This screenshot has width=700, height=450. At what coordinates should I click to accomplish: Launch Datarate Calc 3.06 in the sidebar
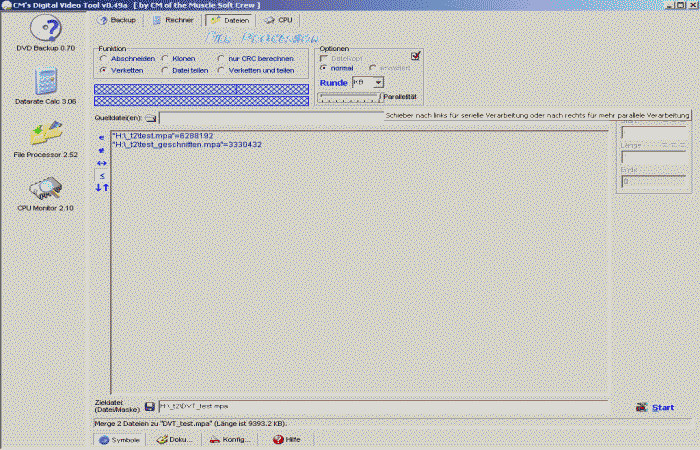tap(45, 84)
